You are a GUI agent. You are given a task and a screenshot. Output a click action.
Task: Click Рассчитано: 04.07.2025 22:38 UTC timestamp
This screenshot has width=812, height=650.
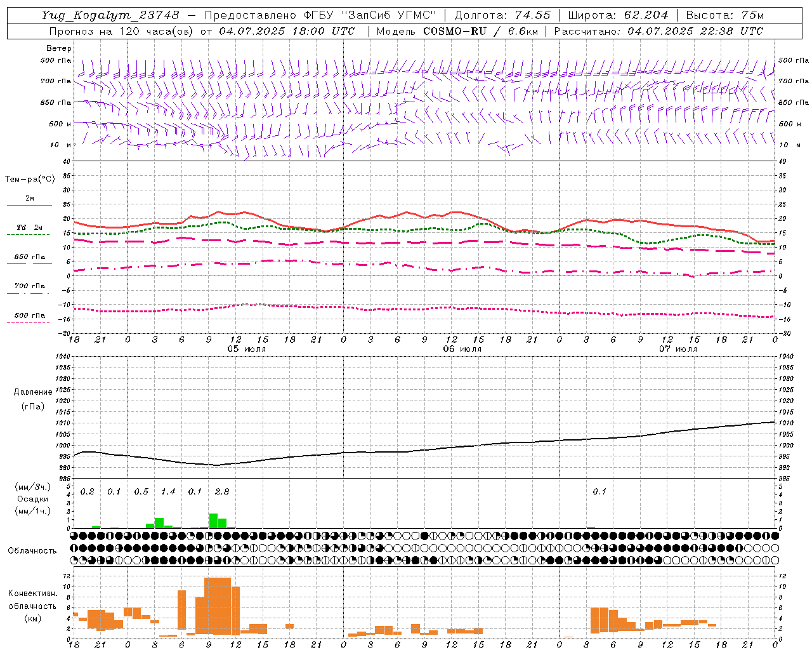click(x=658, y=31)
